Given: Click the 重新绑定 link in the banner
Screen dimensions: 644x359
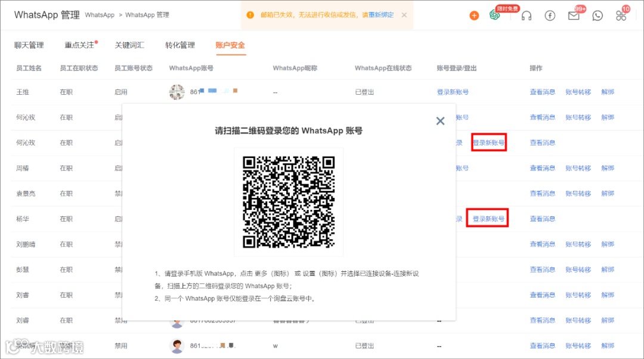Looking at the screenshot, I should tap(380, 15).
